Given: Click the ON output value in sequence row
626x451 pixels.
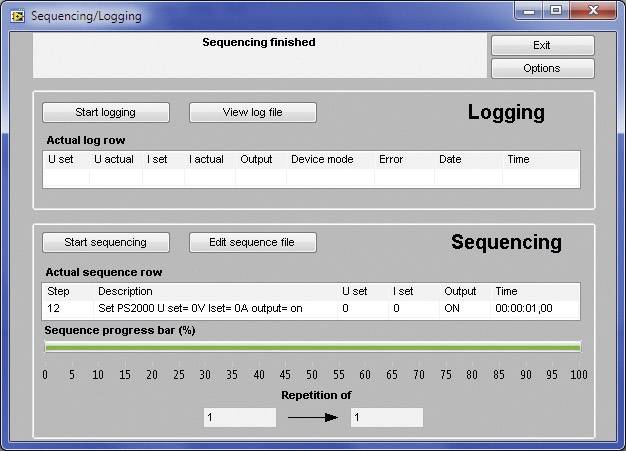Looking at the screenshot, I should 452,309.
